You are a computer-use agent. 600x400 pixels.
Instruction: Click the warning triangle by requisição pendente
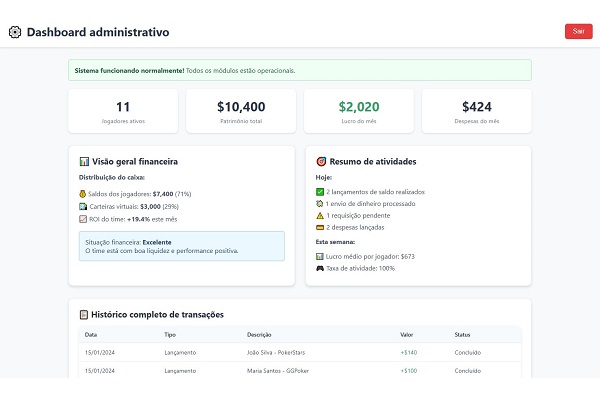[320, 216]
